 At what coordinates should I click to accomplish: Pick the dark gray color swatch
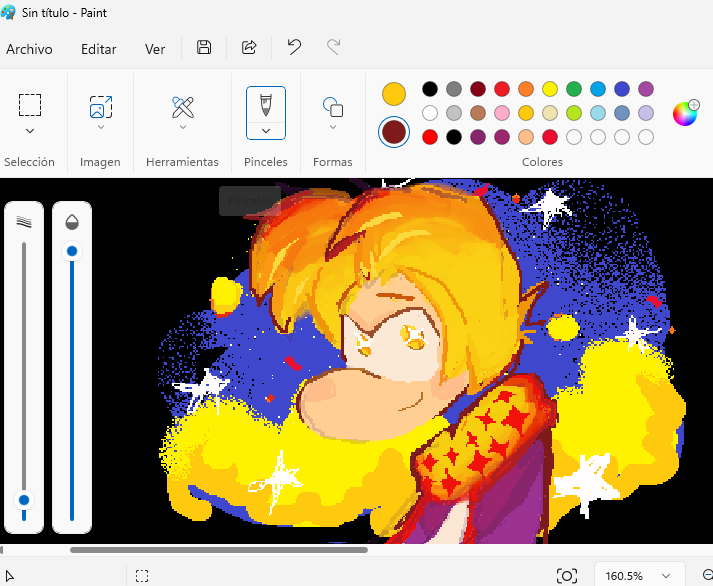454,89
